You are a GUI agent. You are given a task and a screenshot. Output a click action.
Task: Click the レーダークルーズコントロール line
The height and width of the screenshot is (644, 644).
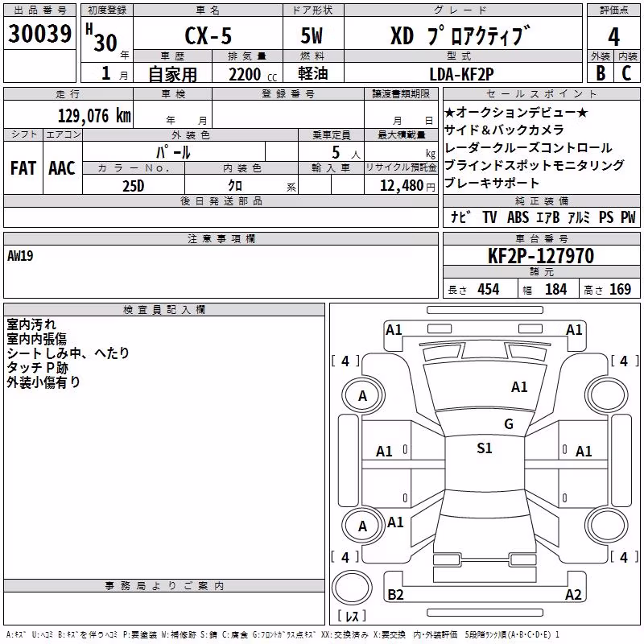[528, 147]
